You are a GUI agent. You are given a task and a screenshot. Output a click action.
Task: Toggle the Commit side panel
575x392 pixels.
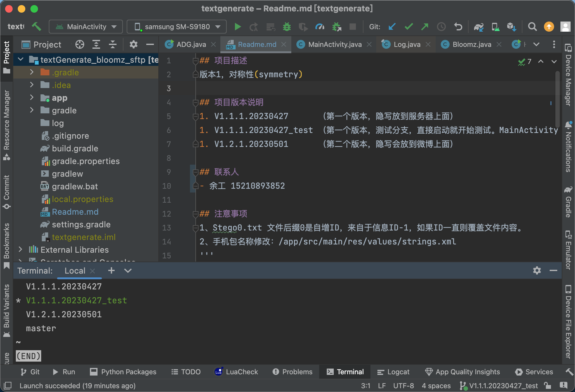(6, 192)
